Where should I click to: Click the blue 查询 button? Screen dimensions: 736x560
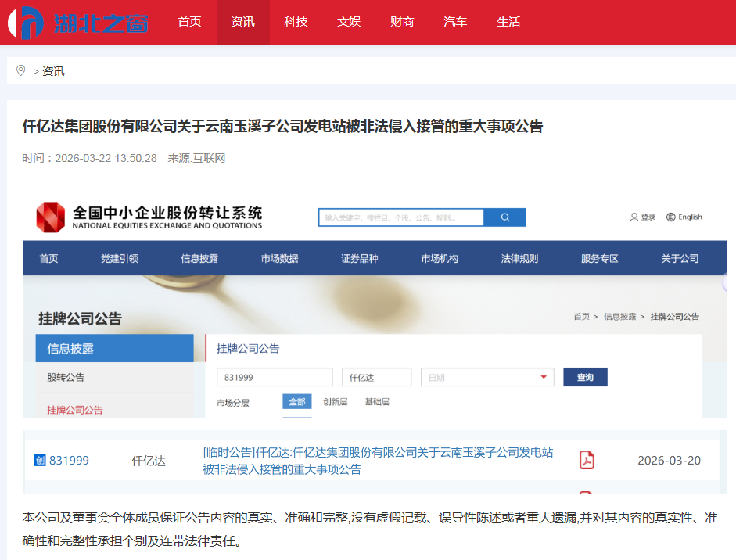tap(585, 377)
